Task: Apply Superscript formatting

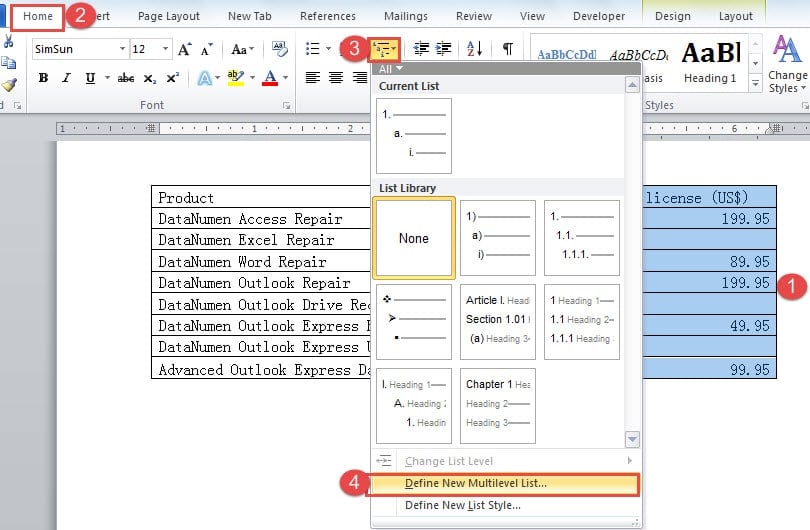Action: click(x=173, y=78)
